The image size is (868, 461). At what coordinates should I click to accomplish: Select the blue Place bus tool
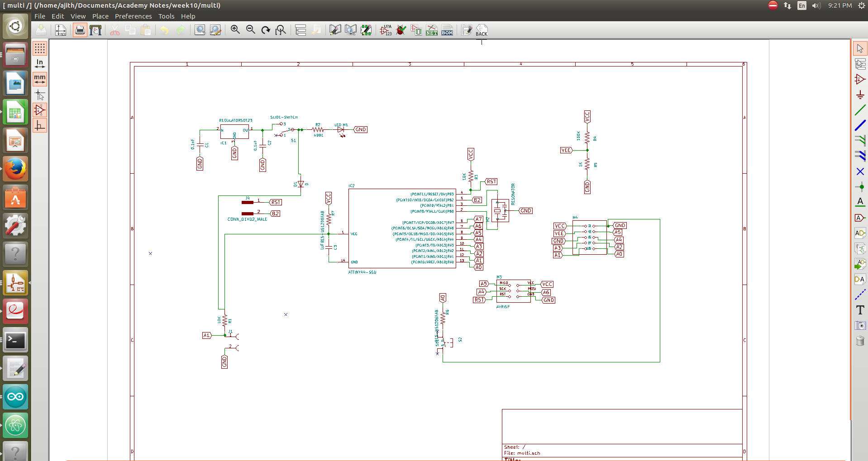860,125
